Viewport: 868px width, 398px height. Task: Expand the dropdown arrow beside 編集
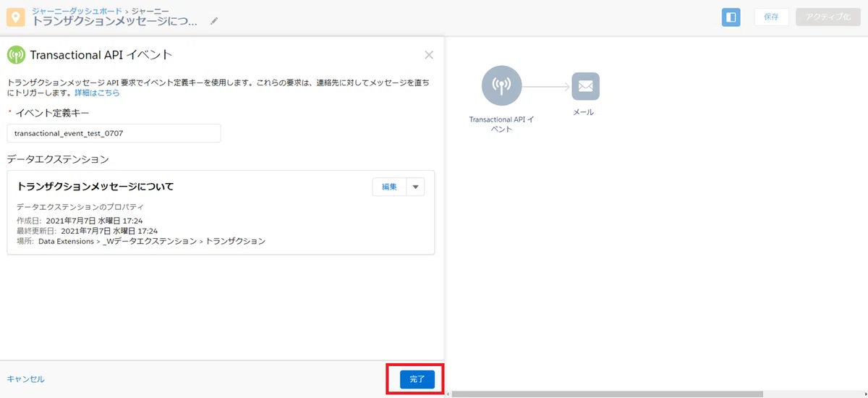point(415,187)
